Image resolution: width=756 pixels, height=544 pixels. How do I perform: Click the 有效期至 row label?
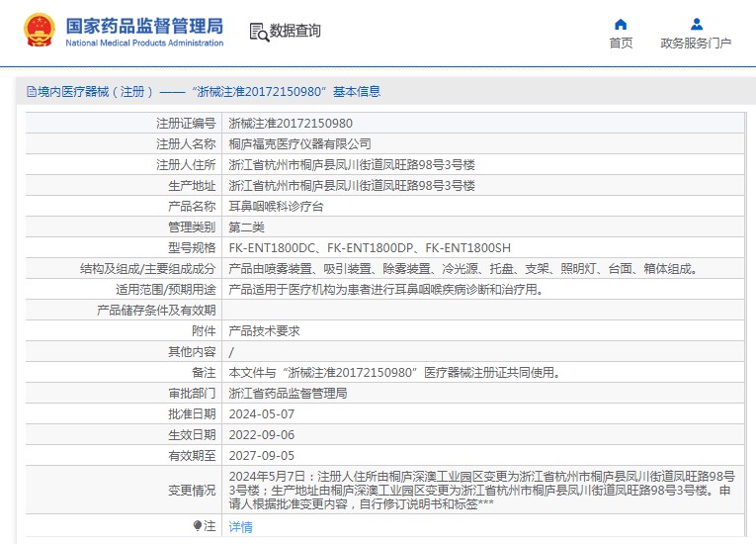(x=192, y=455)
